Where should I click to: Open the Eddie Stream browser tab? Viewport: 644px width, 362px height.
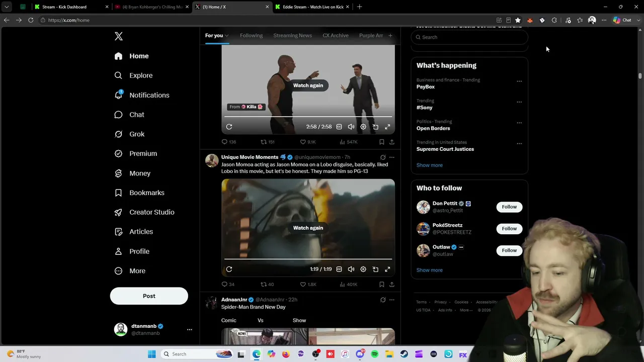tap(312, 7)
